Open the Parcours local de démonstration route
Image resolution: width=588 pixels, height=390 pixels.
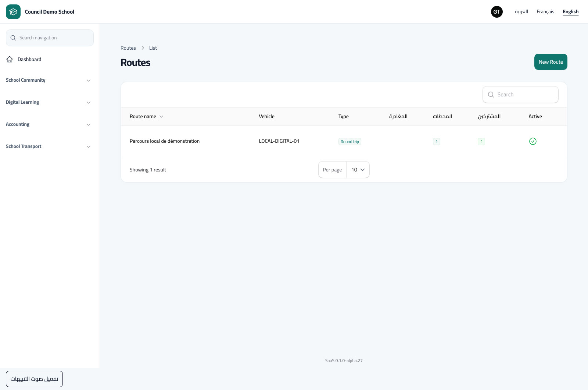(x=165, y=141)
